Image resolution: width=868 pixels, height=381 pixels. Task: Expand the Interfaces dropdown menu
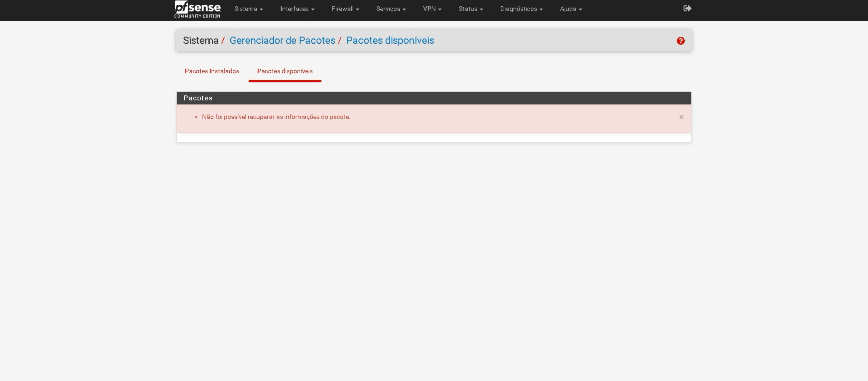(x=297, y=9)
